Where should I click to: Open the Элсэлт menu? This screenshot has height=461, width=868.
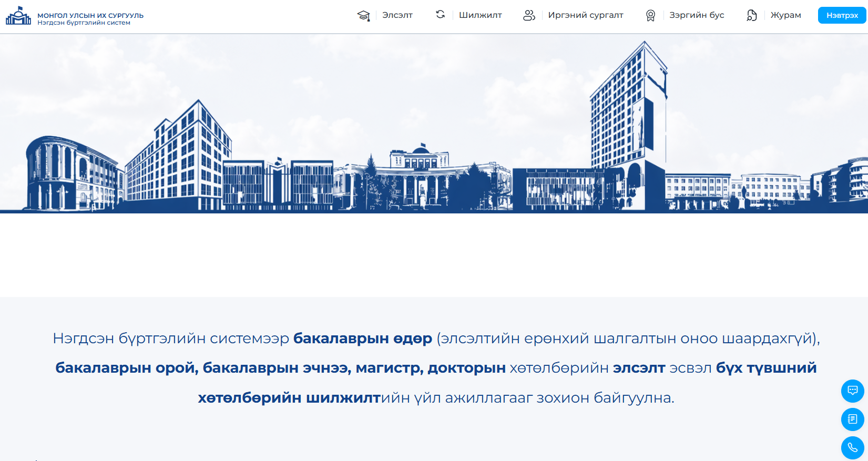[397, 15]
